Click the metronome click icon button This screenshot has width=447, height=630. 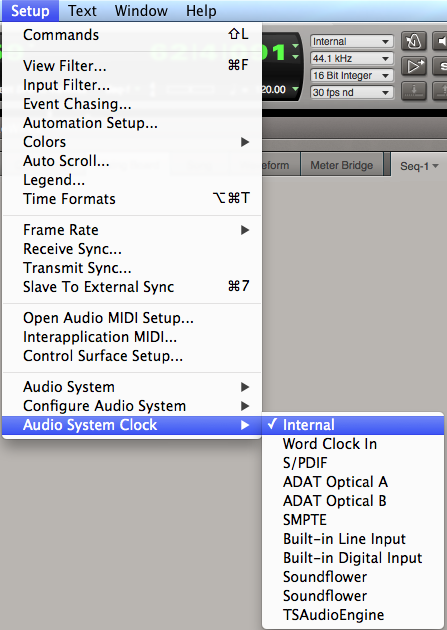pyautogui.click(x=414, y=41)
